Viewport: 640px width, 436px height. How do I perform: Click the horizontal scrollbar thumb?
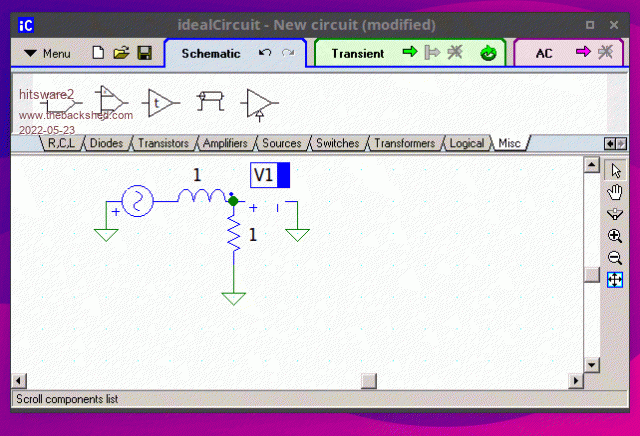click(369, 381)
